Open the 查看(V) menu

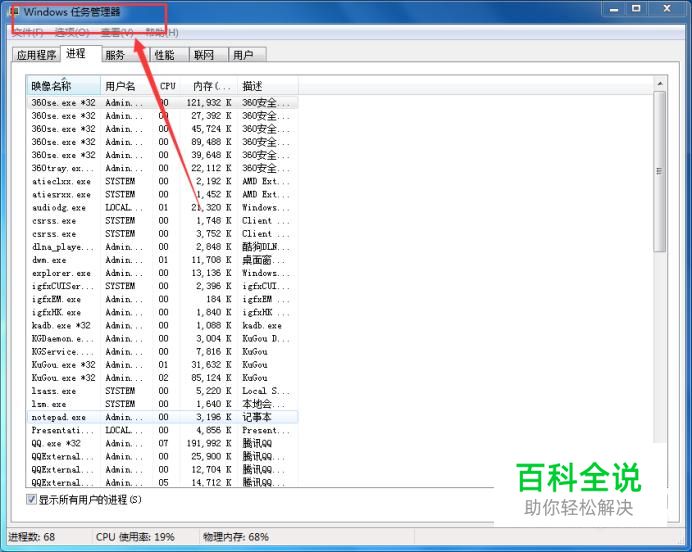117,32
